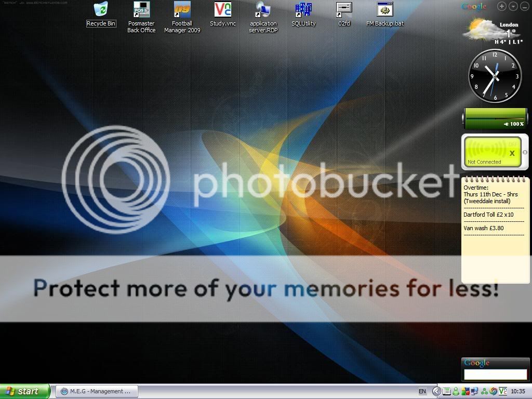
Task: Open the EN language bar selector
Action: [422, 391]
